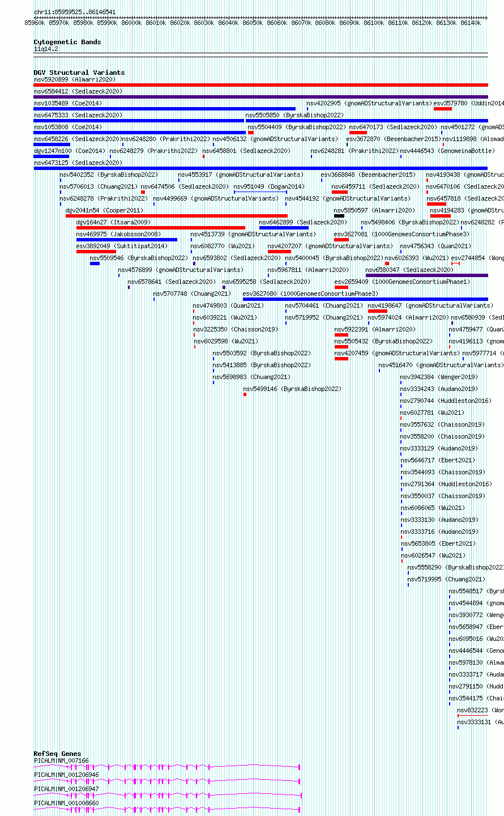Screen dimensions: 504x816
Task: Click the chr11:85959525..86146541 region label
Action: click(75, 12)
